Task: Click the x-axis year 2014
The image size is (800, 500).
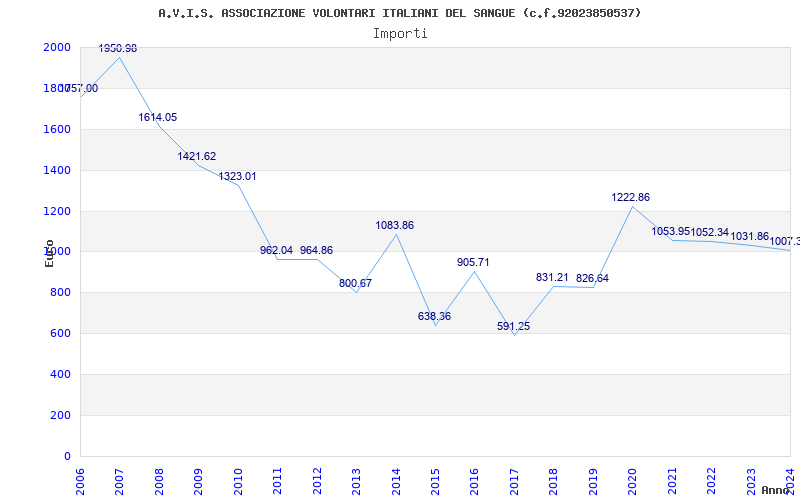Action: [x=396, y=481]
